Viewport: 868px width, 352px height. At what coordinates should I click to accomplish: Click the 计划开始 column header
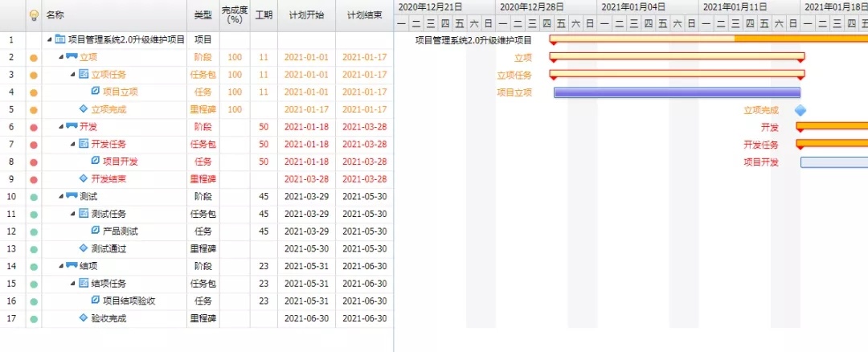point(307,15)
